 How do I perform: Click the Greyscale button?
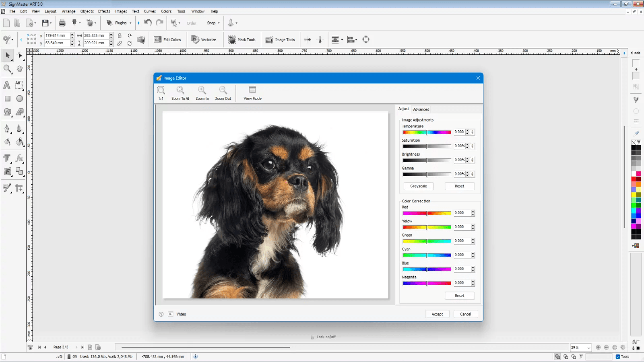pos(419,186)
